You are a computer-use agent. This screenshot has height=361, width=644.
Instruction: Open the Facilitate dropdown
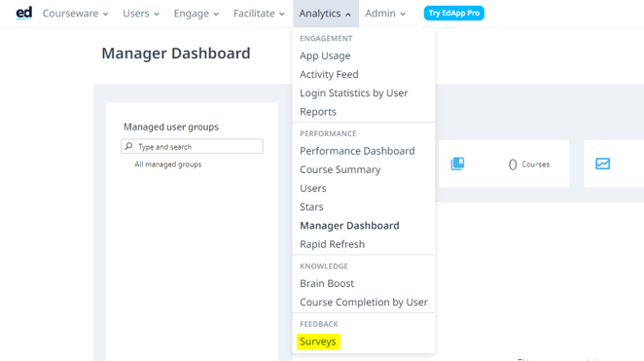[259, 14]
